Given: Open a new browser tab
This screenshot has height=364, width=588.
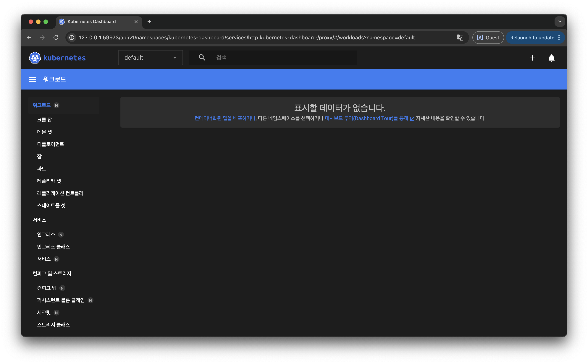Looking at the screenshot, I should pyautogui.click(x=149, y=22).
